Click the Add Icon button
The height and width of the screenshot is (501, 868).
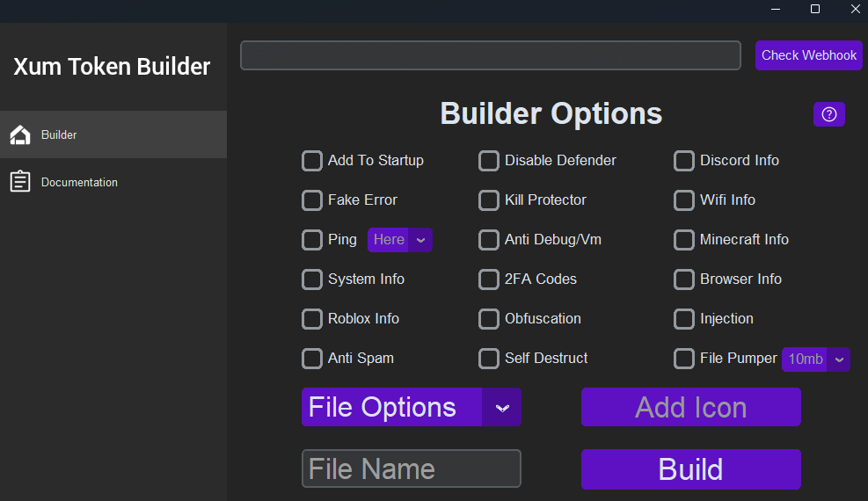691,407
